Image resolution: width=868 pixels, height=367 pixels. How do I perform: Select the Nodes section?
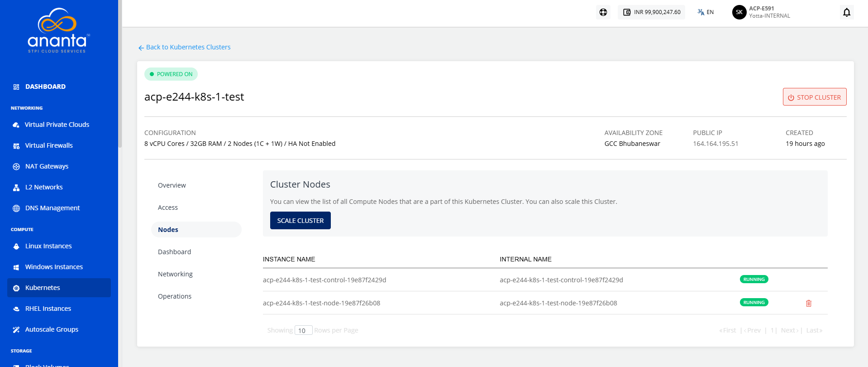click(196, 230)
